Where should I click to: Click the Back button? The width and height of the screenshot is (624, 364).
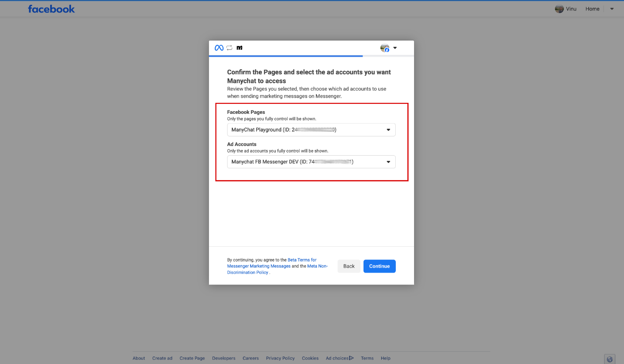349,266
